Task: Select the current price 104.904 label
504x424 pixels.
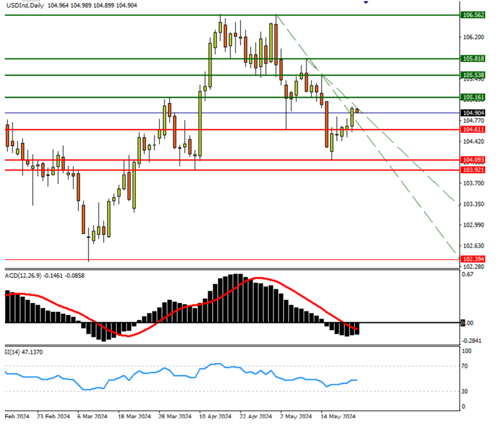Action: pyautogui.click(x=472, y=113)
